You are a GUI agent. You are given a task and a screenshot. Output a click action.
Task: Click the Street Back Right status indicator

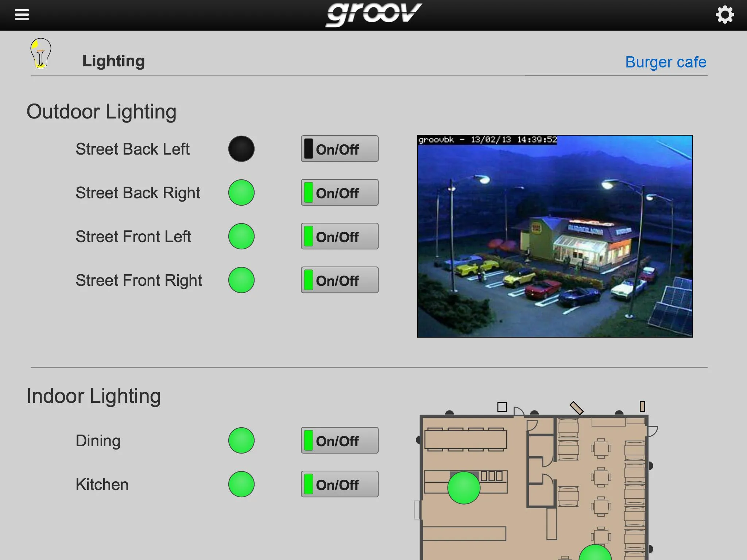[241, 193]
